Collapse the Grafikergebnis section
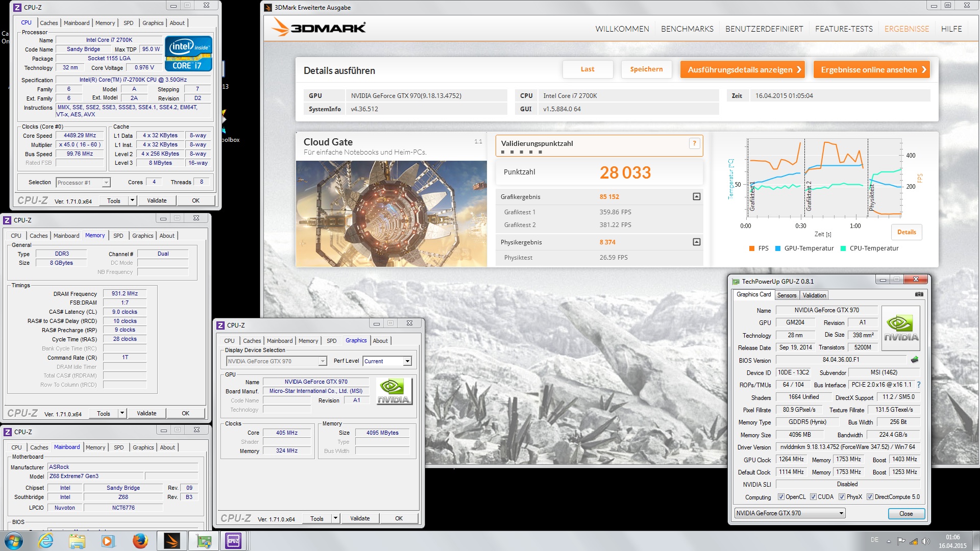This screenshot has height=551, width=980. coord(697,196)
